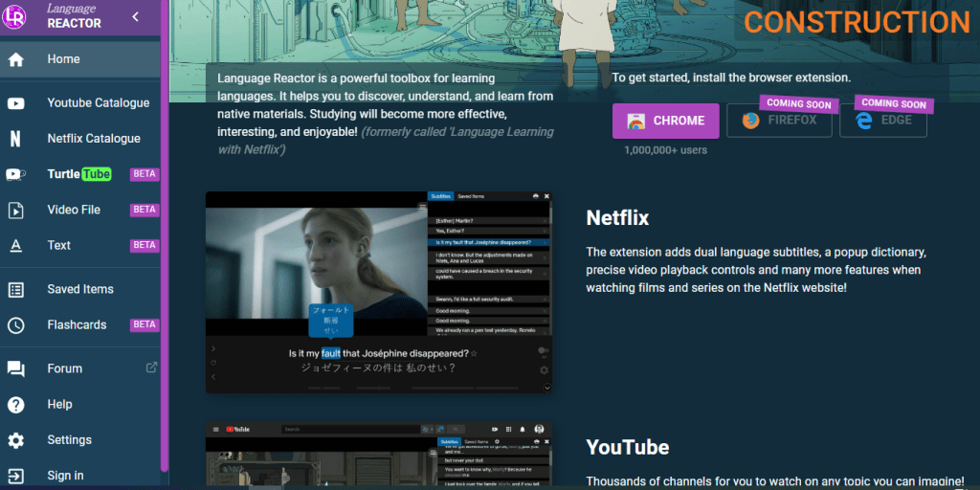Click the Edge extension button
This screenshot has width=980, height=490.
882,122
